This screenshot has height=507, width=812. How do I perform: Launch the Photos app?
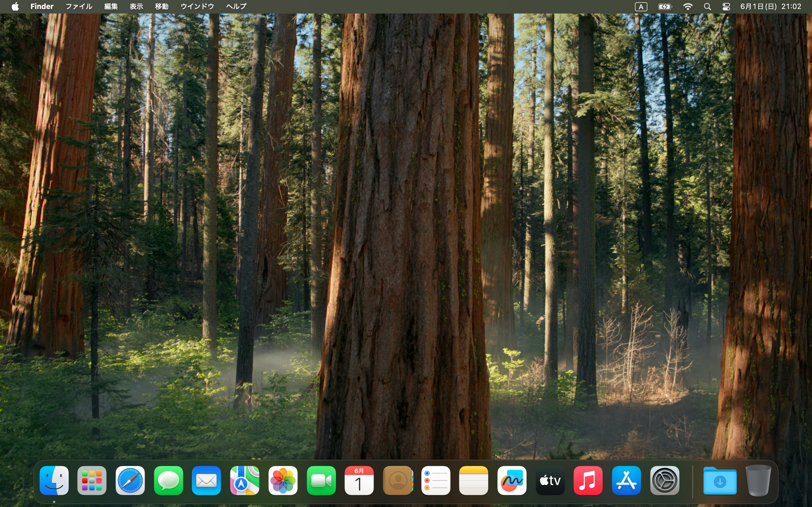point(283,480)
